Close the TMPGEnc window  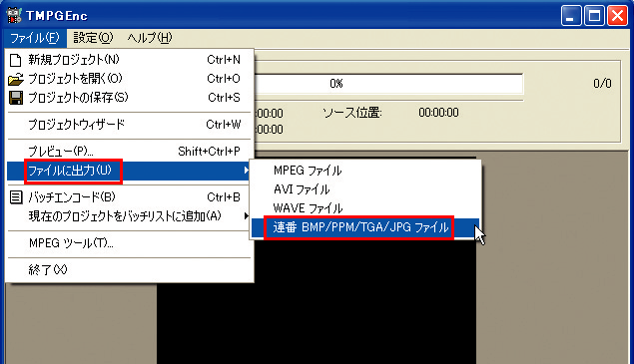click(617, 16)
